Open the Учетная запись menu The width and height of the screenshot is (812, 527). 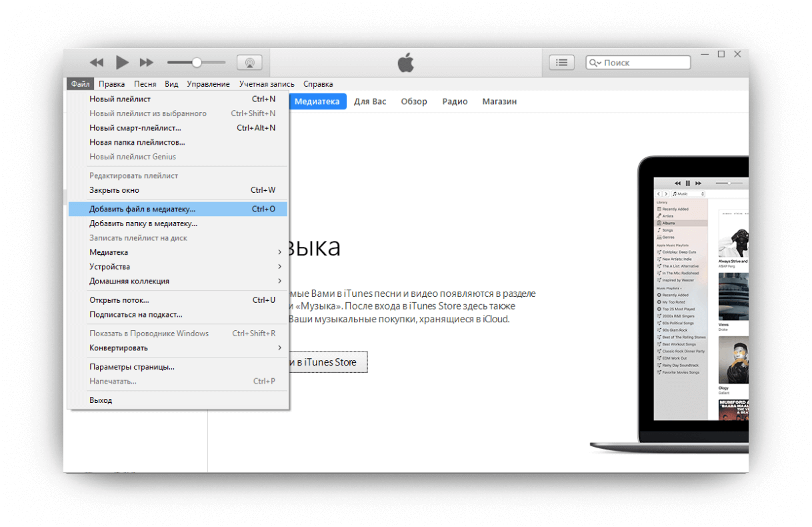[267, 84]
